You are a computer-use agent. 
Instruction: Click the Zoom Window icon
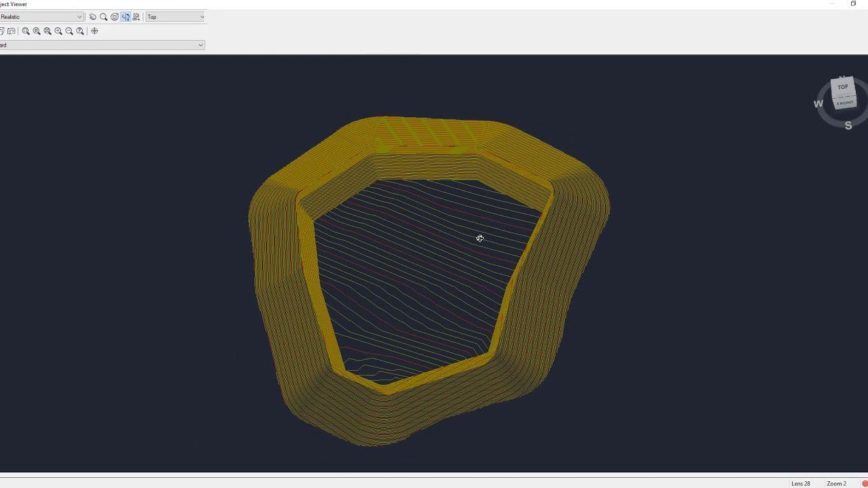(26, 31)
